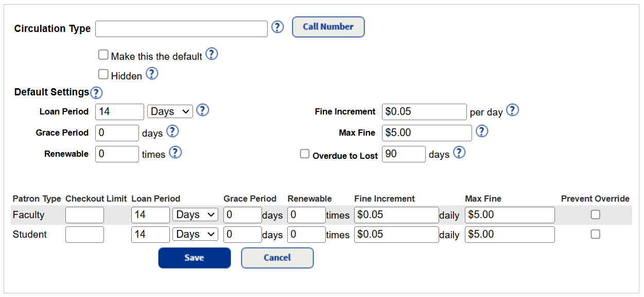Save the circulation type settings
The height and width of the screenshot is (297, 644).
coord(194,258)
